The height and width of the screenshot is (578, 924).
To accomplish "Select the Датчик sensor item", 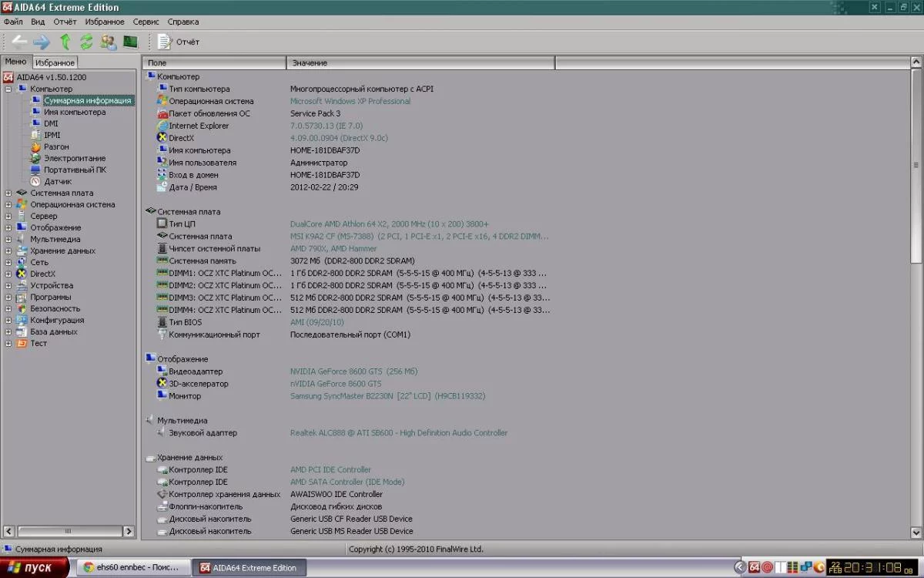I will (x=57, y=181).
